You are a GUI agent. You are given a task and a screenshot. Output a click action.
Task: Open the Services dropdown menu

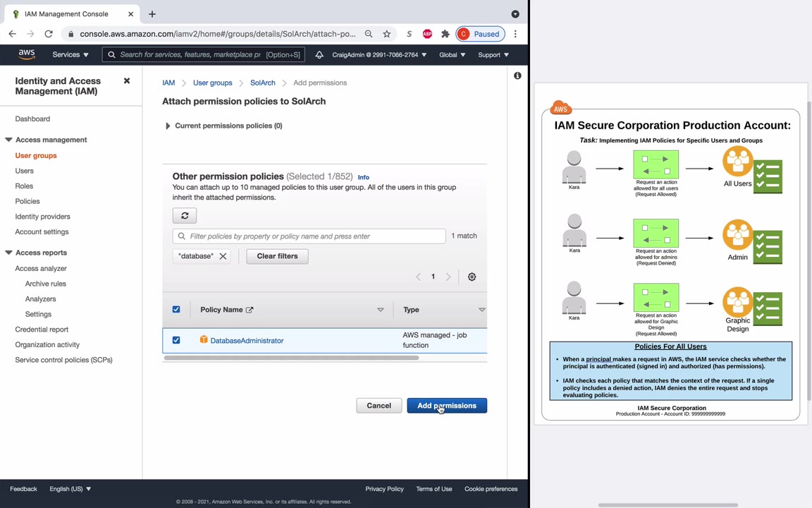tap(70, 54)
